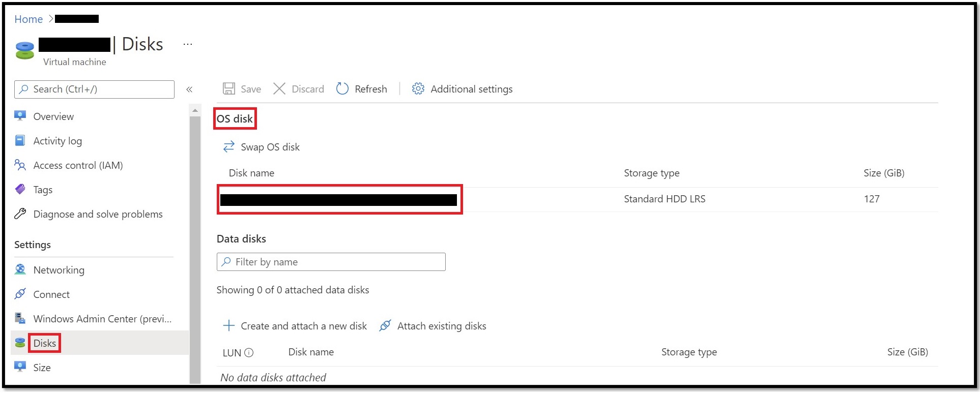Click the virtual machine disk header icon
Screen dimensions: 980x393
[25, 50]
